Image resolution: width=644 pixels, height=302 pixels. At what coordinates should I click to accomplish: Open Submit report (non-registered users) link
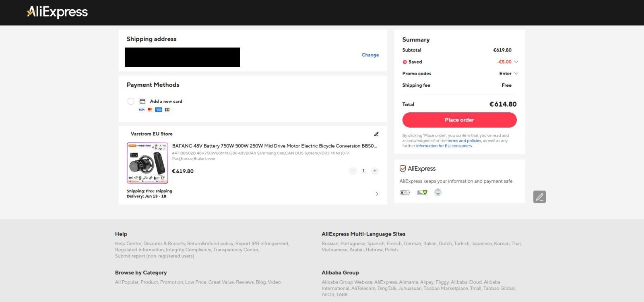[155, 256]
